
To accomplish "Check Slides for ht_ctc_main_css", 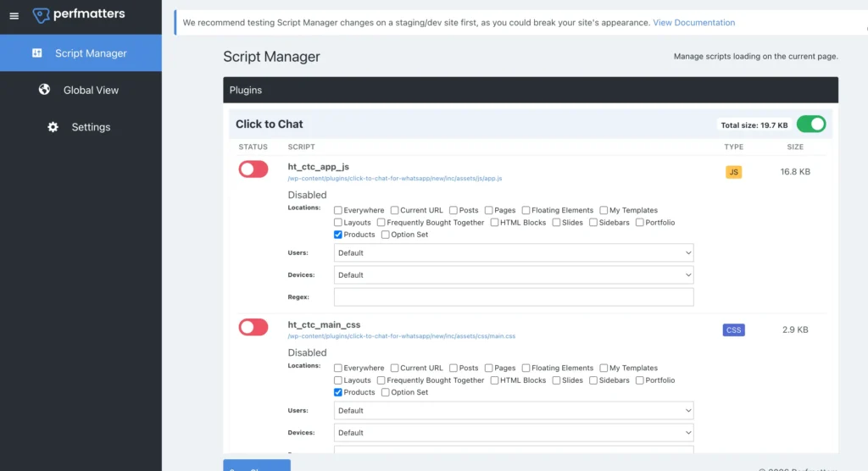I will (556, 380).
